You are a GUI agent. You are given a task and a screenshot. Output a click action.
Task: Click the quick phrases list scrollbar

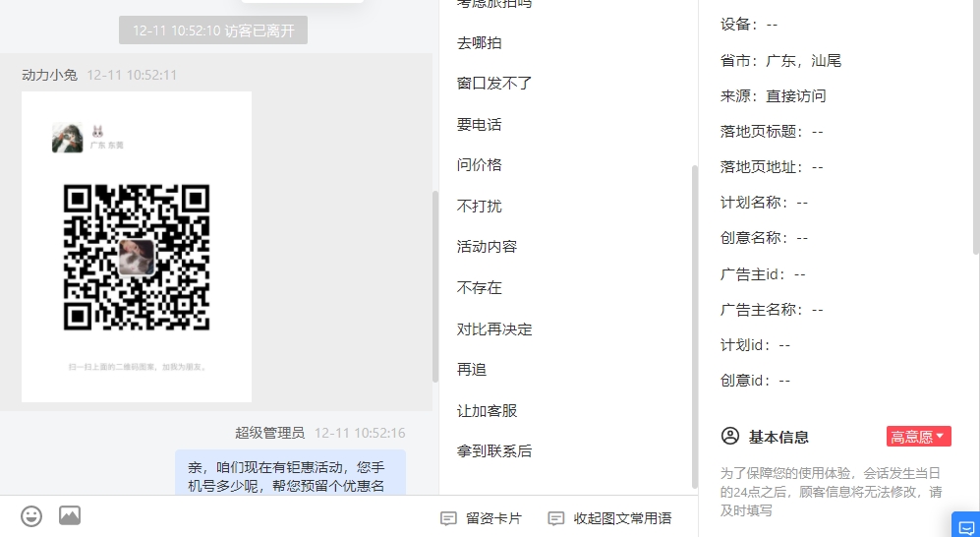694,327
